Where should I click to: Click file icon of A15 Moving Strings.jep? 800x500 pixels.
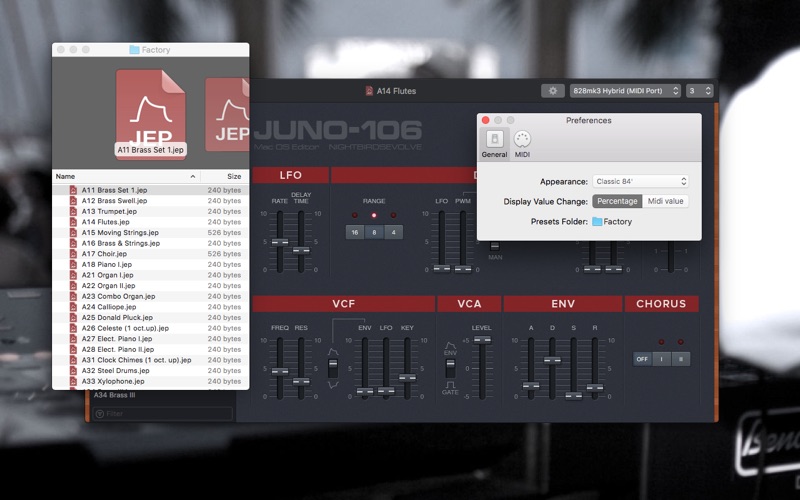click(73, 232)
